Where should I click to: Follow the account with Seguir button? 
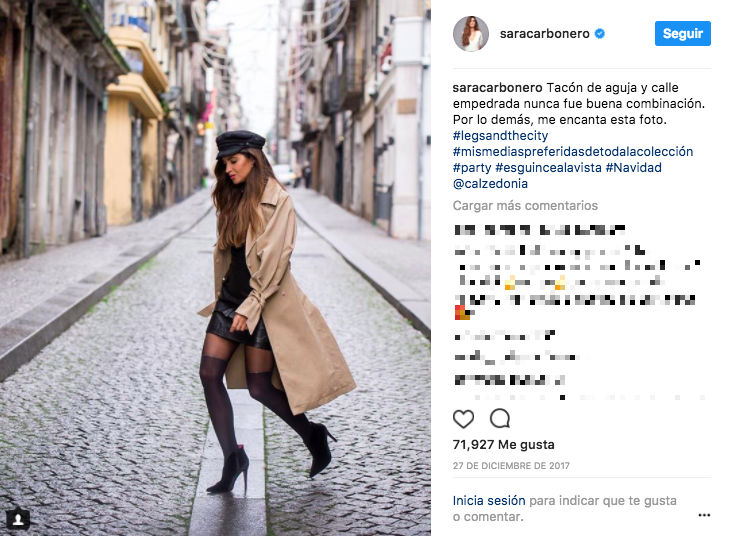(x=683, y=34)
